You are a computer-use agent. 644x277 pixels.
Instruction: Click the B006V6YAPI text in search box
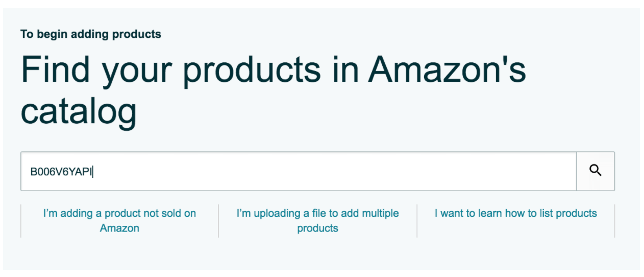[x=61, y=172]
